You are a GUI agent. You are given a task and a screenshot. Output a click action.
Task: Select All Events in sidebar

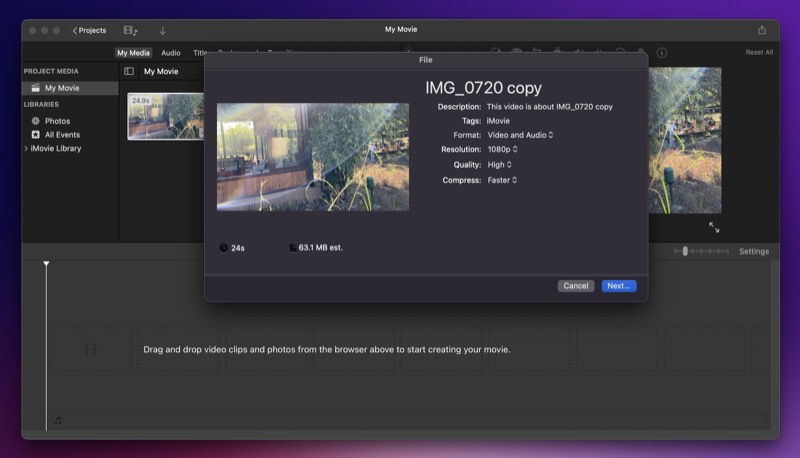point(62,135)
